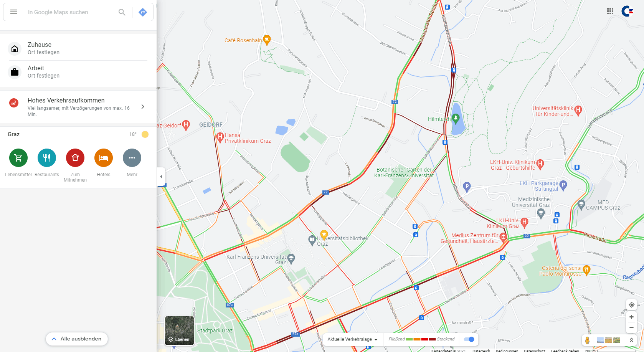Click the Alle ausblenden button
Screen dimensions: 644x352
coord(77,339)
